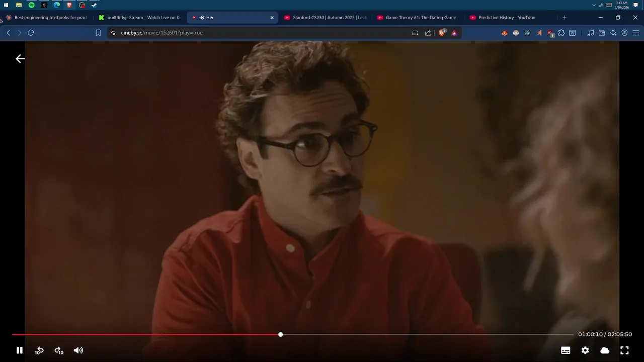Expand the system tray hidden icons
The height and width of the screenshot is (362, 644).
tap(594, 5)
